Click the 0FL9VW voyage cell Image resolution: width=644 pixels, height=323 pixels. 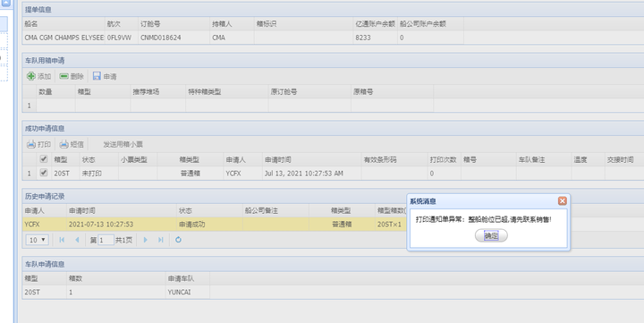point(122,38)
